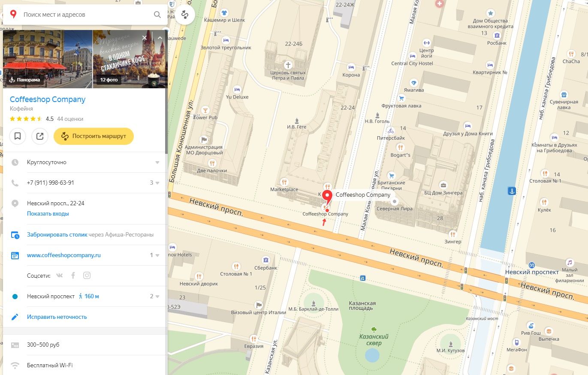Open the Instagram social icon
The width and height of the screenshot is (588, 375).
[87, 276]
